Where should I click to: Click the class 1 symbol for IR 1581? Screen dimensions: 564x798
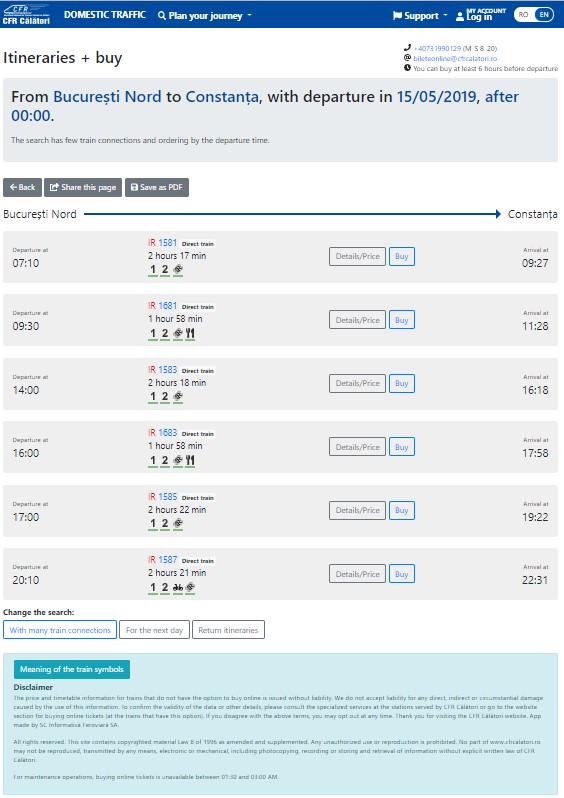tap(153, 270)
